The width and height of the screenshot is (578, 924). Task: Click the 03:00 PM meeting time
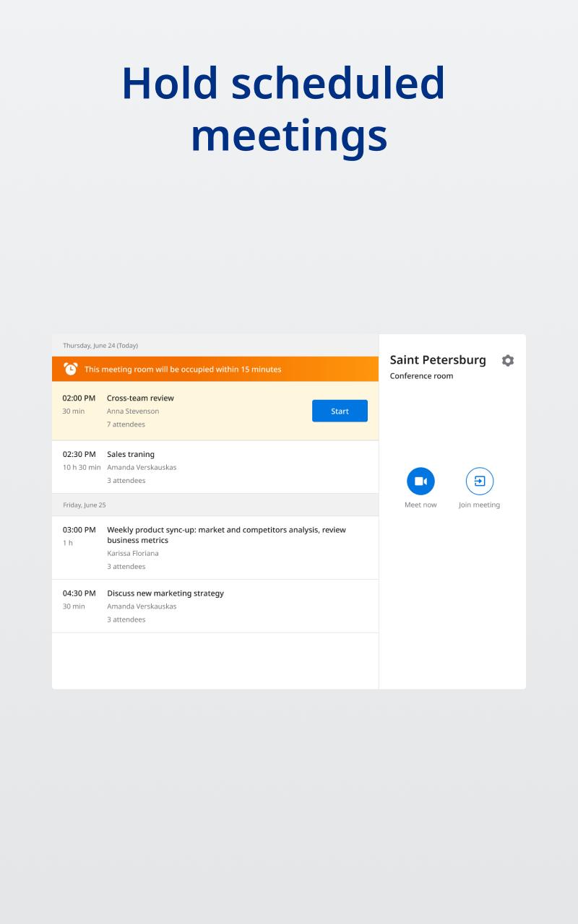click(79, 530)
